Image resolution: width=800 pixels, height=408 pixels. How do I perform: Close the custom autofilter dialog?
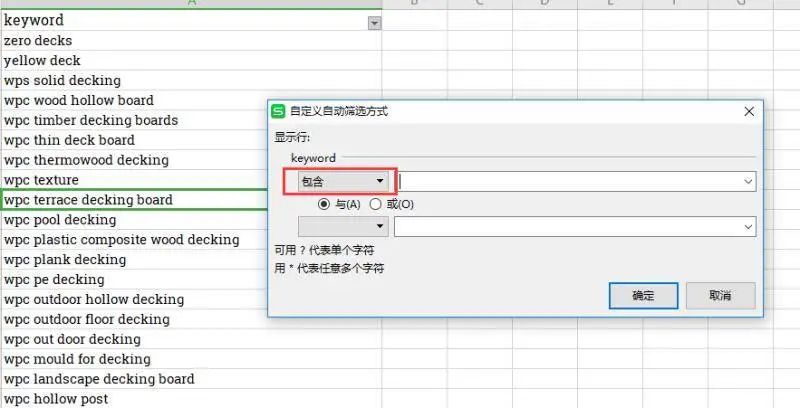pyautogui.click(x=749, y=112)
